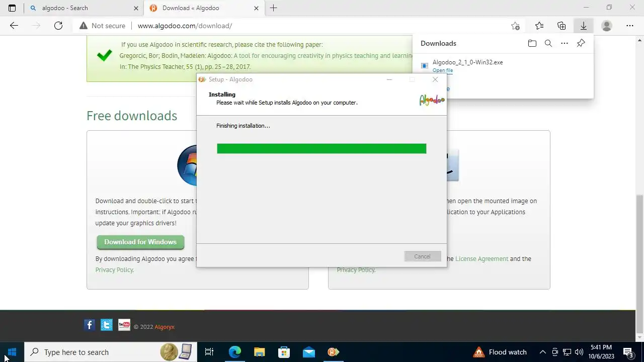Close the Setup - Algodoo dialog

point(435,79)
